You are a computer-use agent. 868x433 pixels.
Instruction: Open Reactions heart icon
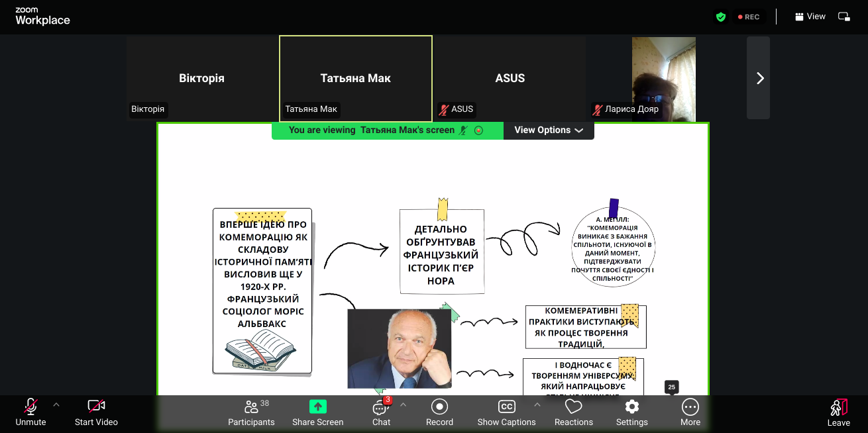573,407
